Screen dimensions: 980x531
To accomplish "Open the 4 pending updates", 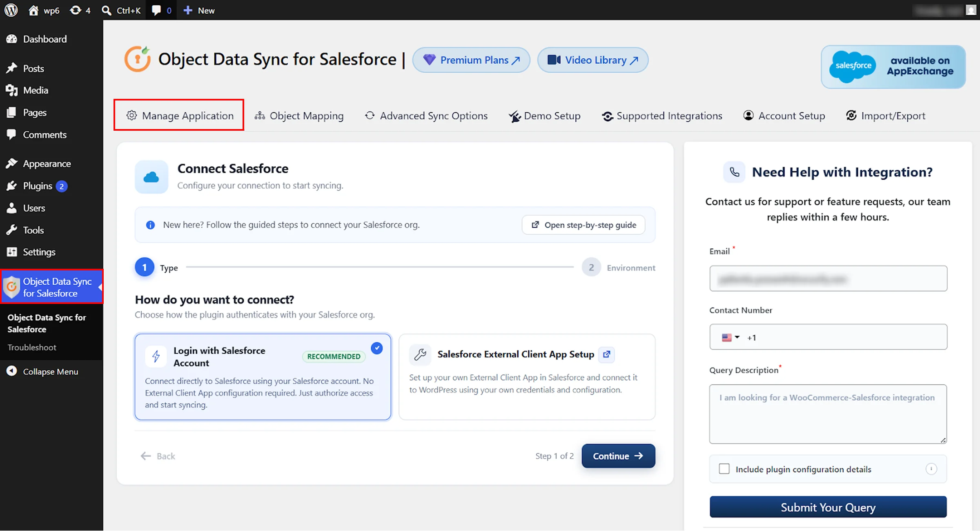I will pyautogui.click(x=80, y=10).
